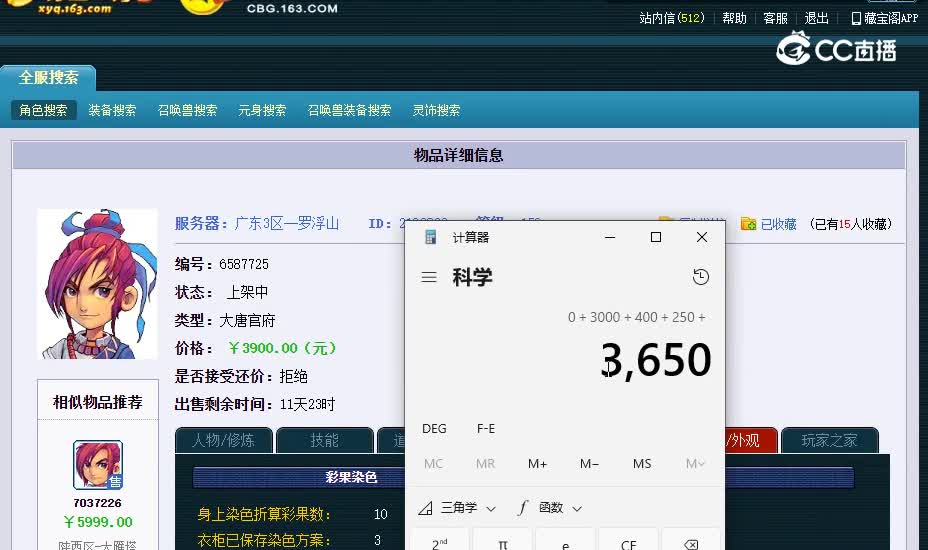The height and width of the screenshot is (550, 928).
Task: Select 召唤兽装备搜索 search option
Action: point(349,110)
